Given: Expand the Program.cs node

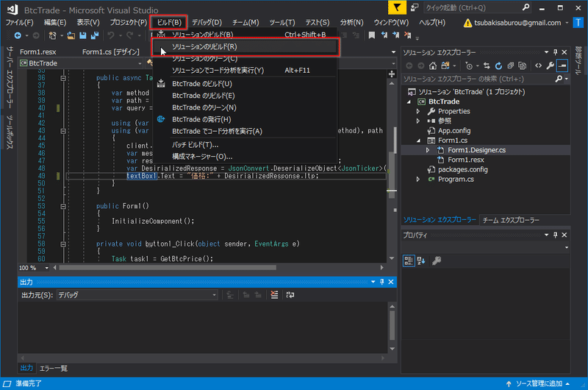Looking at the screenshot, I should click(x=418, y=180).
